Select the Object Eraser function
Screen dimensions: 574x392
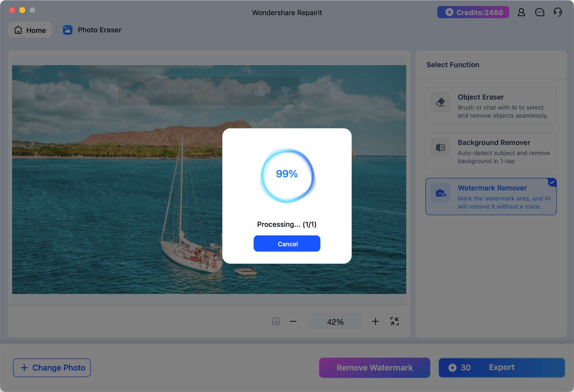coord(491,106)
